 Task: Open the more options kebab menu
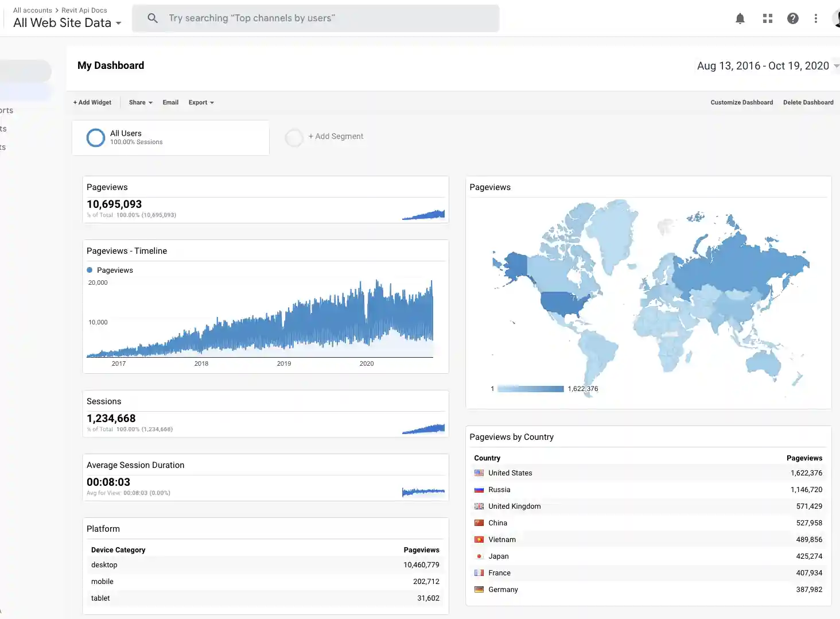point(816,18)
